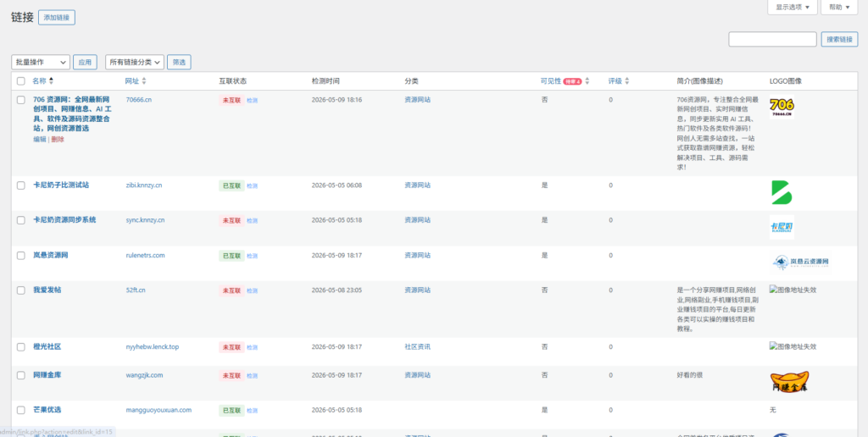Click 未互联 status badge for 52ft.cn
This screenshot has height=437, width=868.
point(231,290)
